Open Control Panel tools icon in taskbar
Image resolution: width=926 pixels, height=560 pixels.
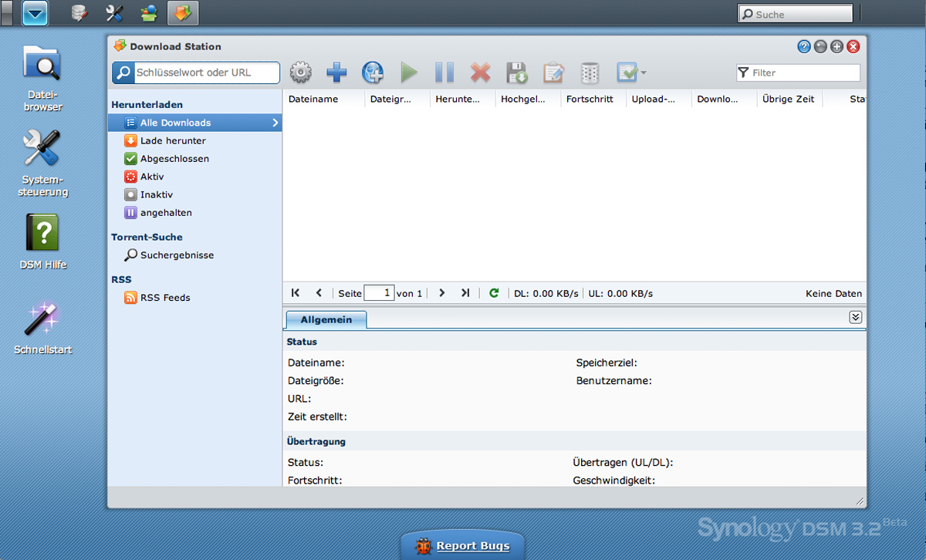click(x=114, y=13)
